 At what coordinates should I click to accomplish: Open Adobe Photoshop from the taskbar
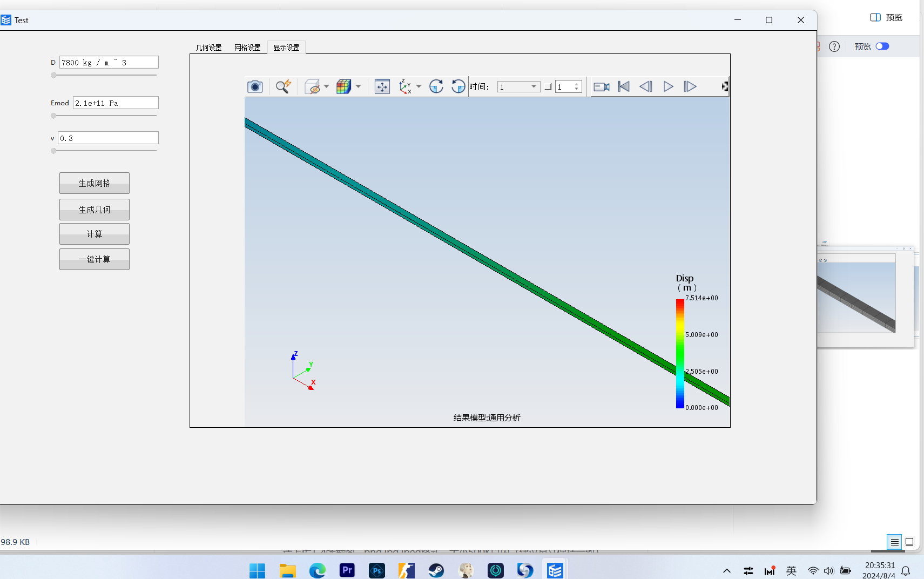tap(377, 570)
